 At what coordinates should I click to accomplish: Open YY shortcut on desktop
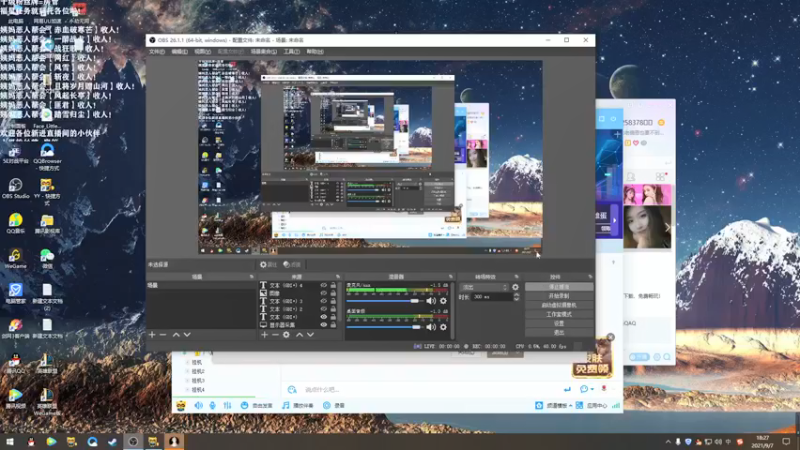[47, 191]
